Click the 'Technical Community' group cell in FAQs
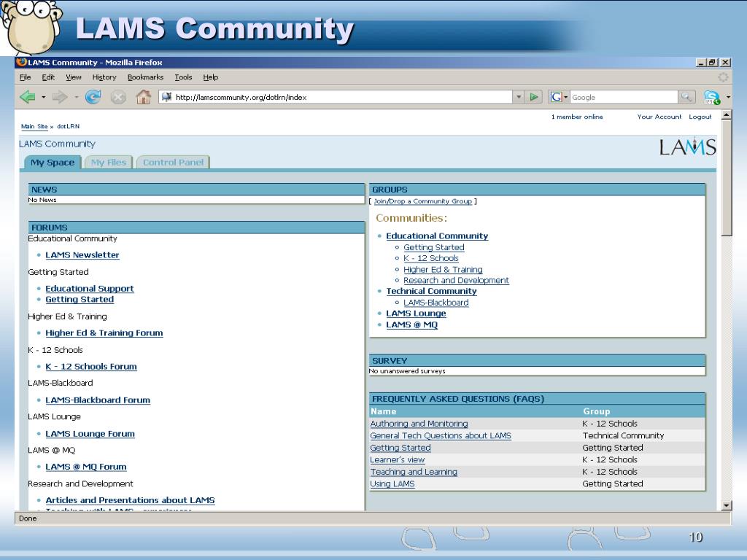The height and width of the screenshot is (560, 747). (x=623, y=436)
